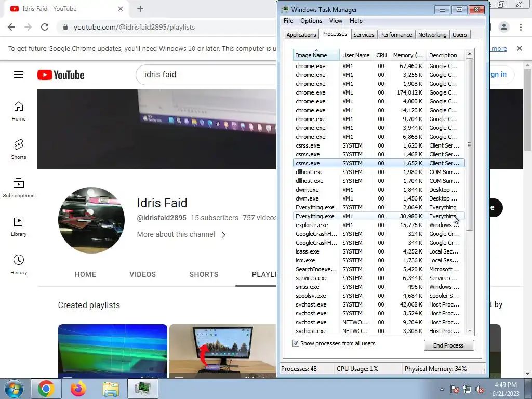Click Task Manager taskbar button
The width and height of the screenshot is (532, 399).
[x=142, y=389]
